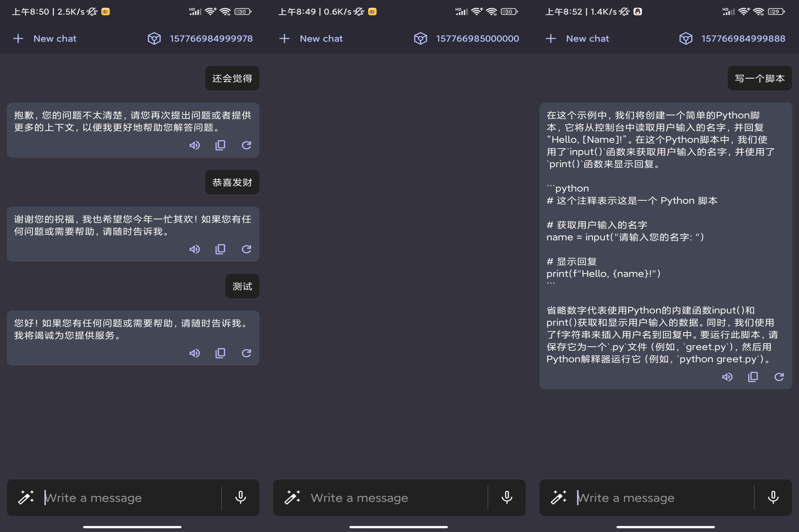Open the cube model icon beside 157766985000000
Viewport: 799px width, 532px height.
(x=420, y=39)
